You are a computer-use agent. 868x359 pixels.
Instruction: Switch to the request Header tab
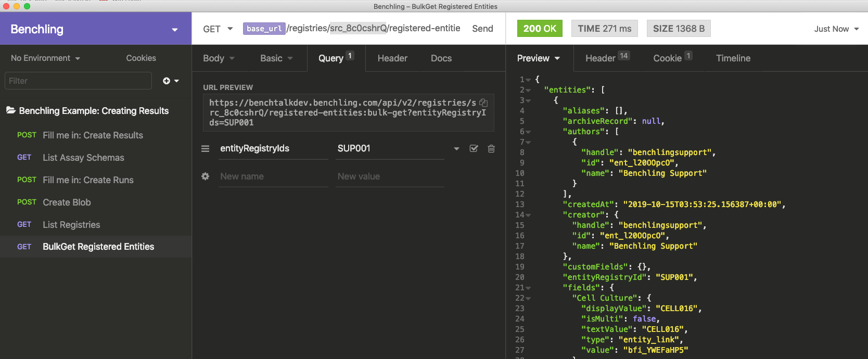pos(392,58)
